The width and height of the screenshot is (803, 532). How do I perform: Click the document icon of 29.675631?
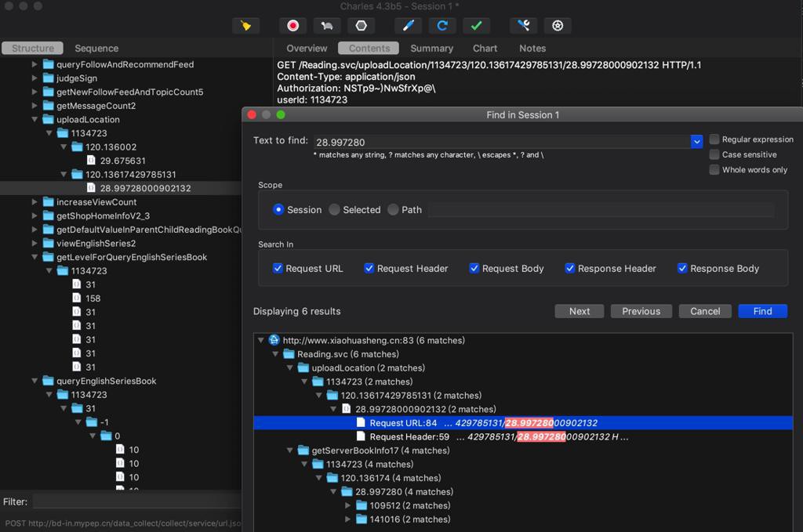tap(91, 161)
